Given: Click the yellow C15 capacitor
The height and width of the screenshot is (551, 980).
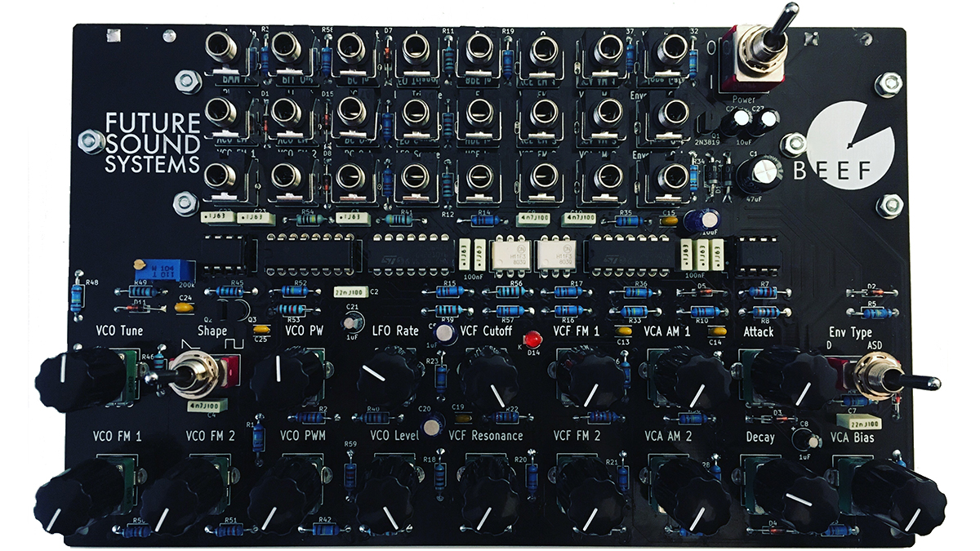Looking at the screenshot, I should (x=668, y=220).
